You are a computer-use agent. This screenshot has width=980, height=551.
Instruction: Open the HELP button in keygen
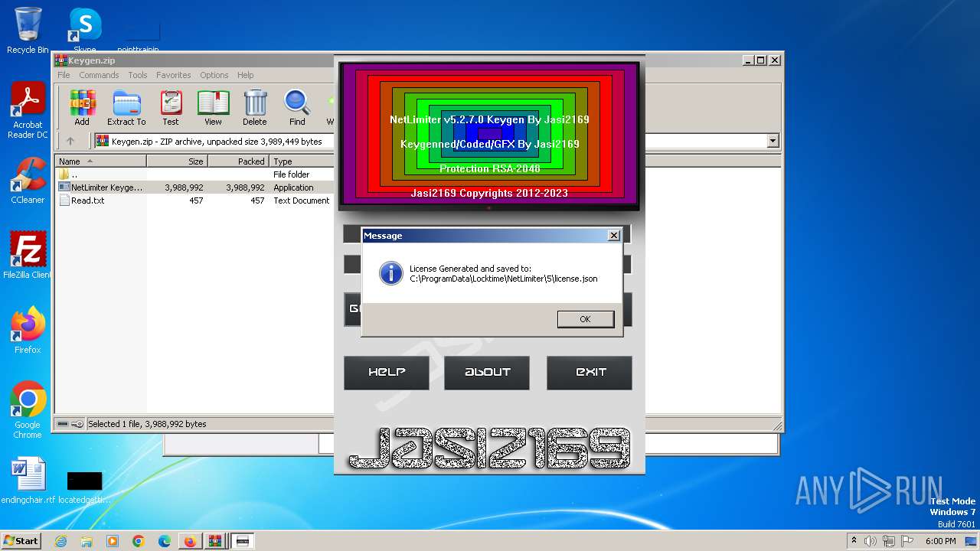coord(387,373)
